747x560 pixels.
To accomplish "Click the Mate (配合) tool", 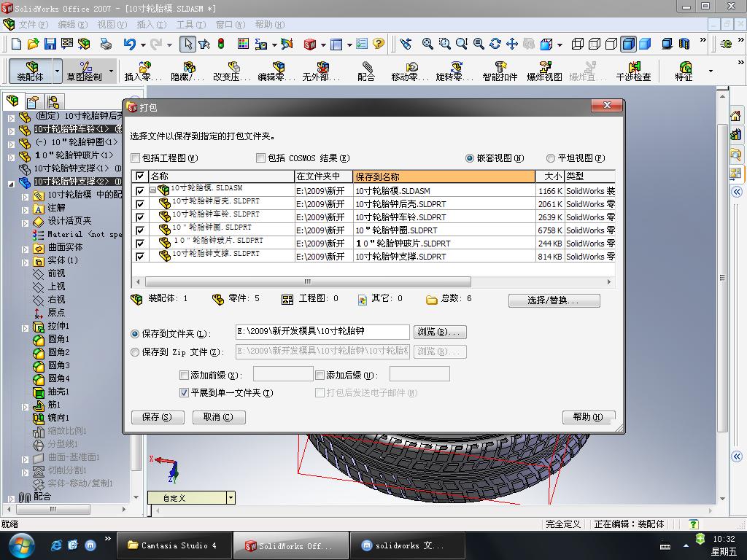I will click(366, 71).
